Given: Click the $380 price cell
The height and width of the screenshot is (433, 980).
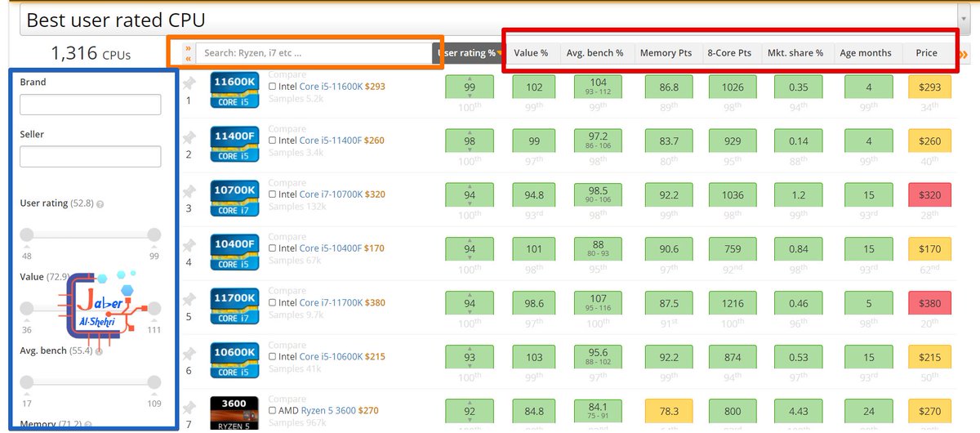Looking at the screenshot, I should pyautogui.click(x=929, y=302).
